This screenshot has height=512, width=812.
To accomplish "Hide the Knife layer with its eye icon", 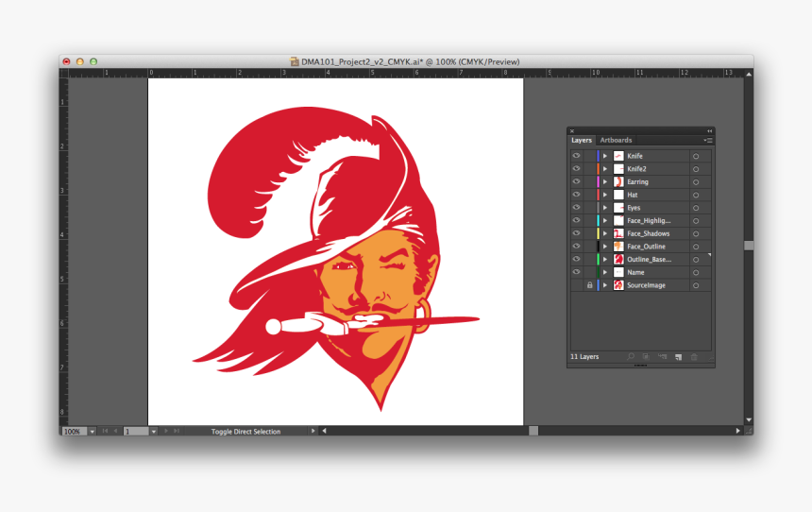I will [x=576, y=156].
